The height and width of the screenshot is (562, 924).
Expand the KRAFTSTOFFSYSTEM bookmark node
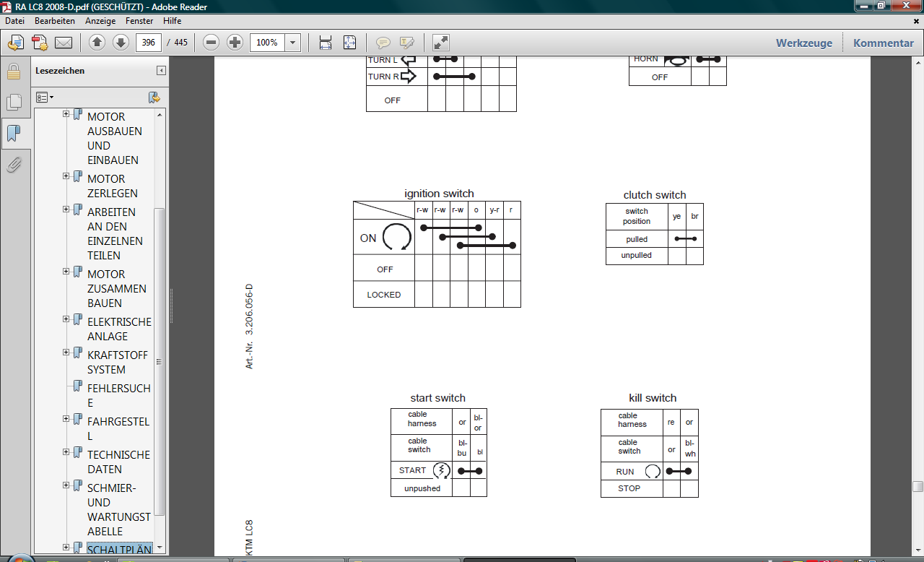(x=66, y=353)
